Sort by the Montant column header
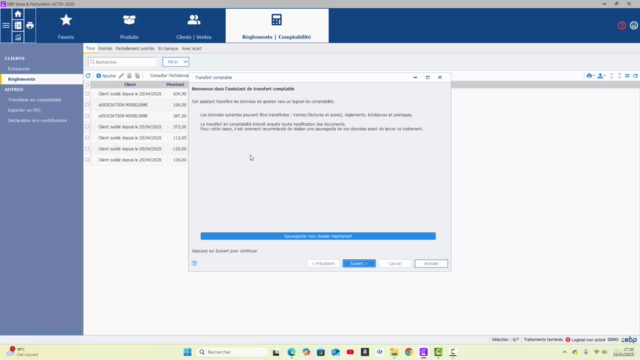The width and height of the screenshot is (640, 360). (175, 84)
